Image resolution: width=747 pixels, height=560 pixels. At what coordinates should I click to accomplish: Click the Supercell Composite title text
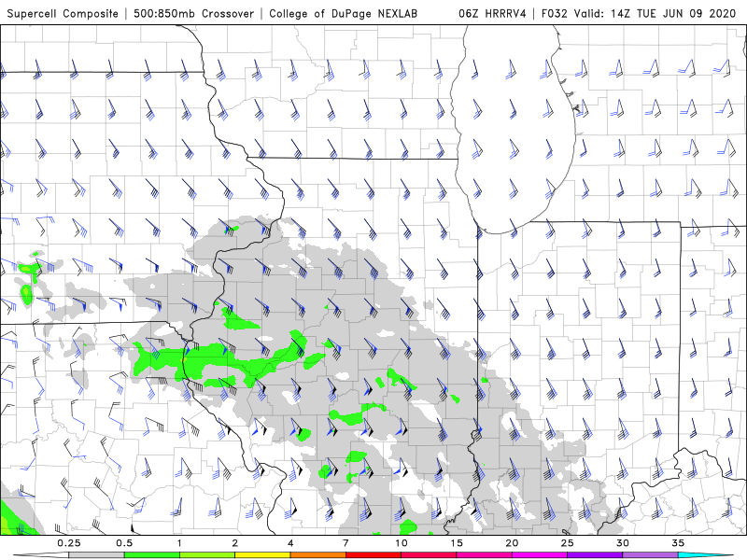pos(63,13)
